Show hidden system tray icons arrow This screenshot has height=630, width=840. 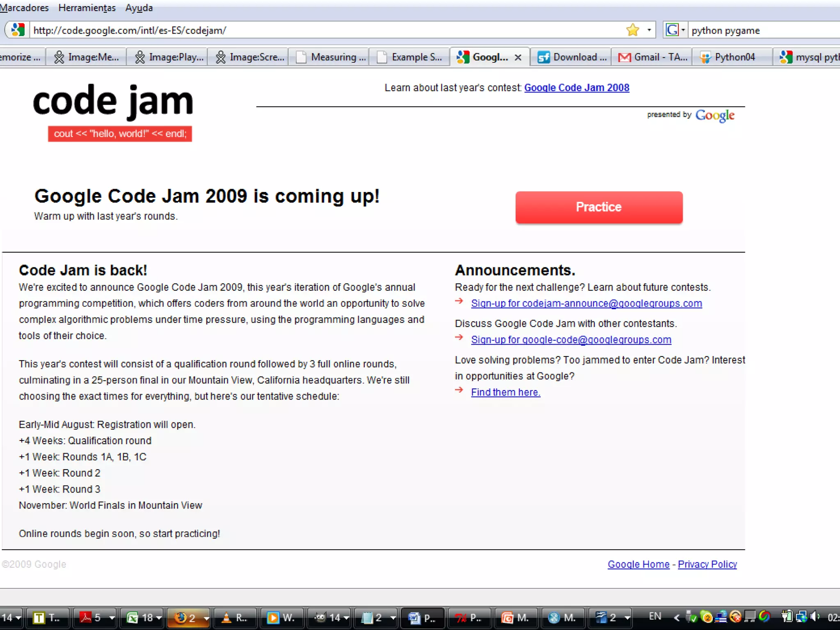pyautogui.click(x=677, y=617)
